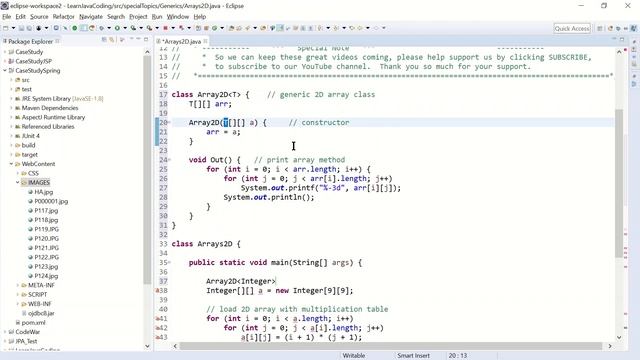Screen dimensions: 640x360
Task: Minimize the Package Explorer view
Action: click(138, 39)
